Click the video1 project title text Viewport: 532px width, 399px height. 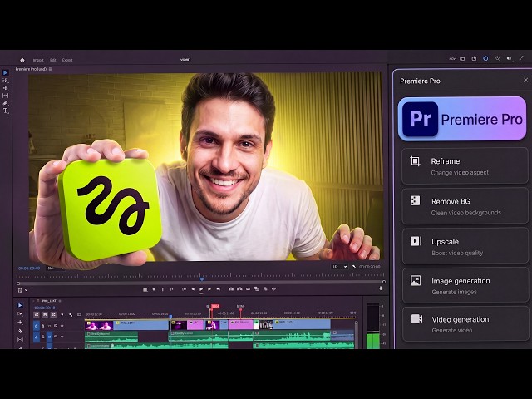(185, 59)
